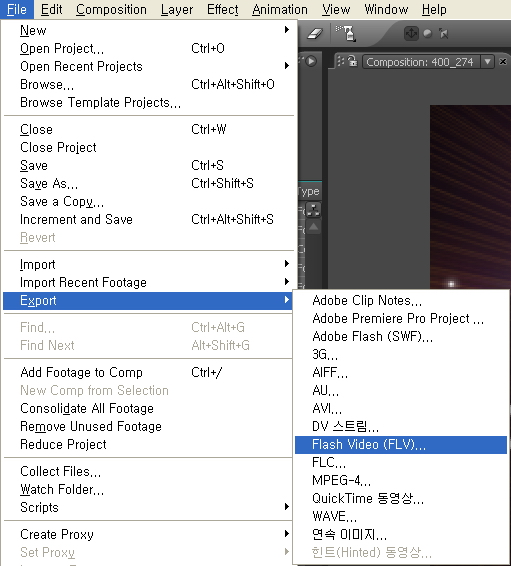This screenshot has width=511, height=566.
Task: Choose Collect Files...
Action: [148, 471]
